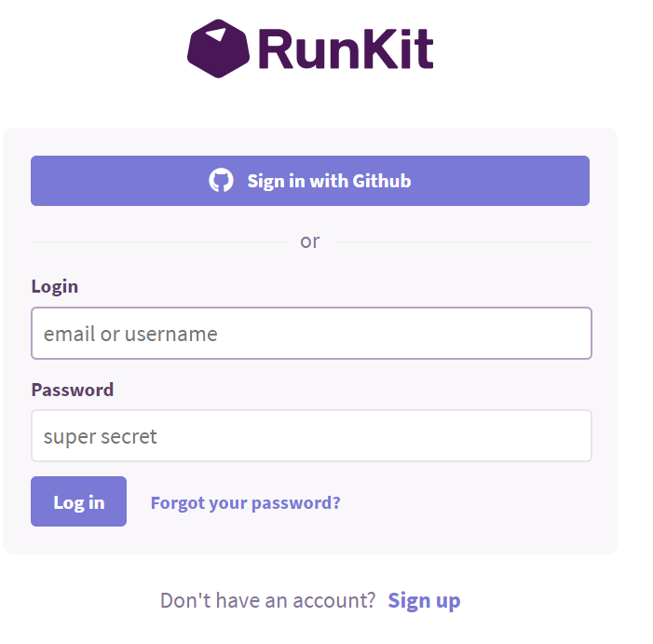Click the "Don't have an account?" text

coord(267,600)
